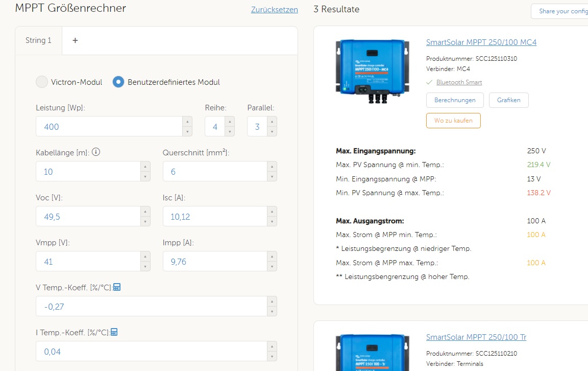Increase the Kabellänge value
Screen dimensions: 588x371
click(145, 167)
